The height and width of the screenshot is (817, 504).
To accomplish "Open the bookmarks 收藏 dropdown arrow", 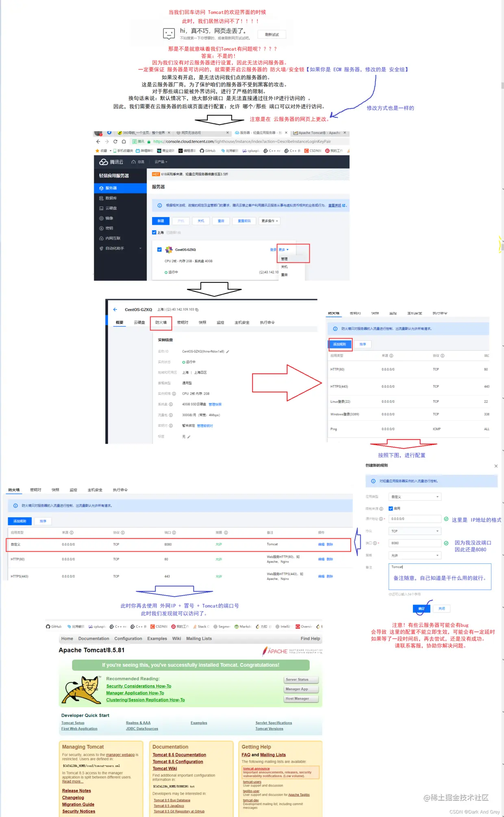I will pyautogui.click(x=111, y=151).
